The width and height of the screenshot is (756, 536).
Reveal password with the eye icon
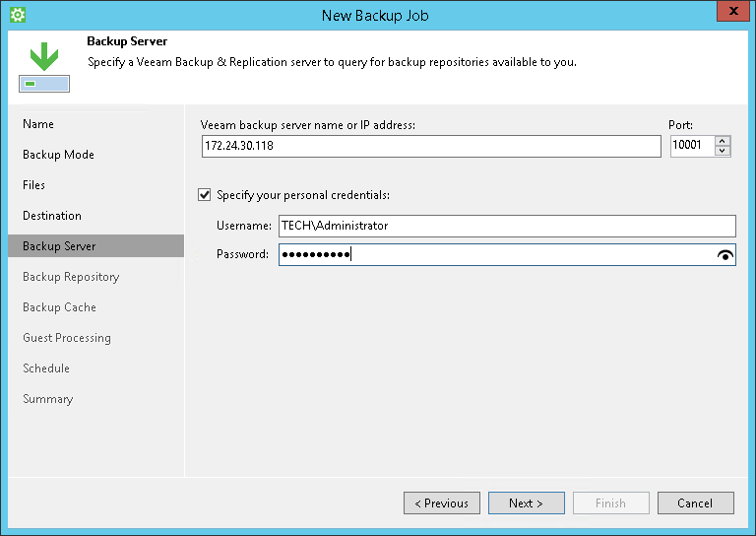coord(725,255)
